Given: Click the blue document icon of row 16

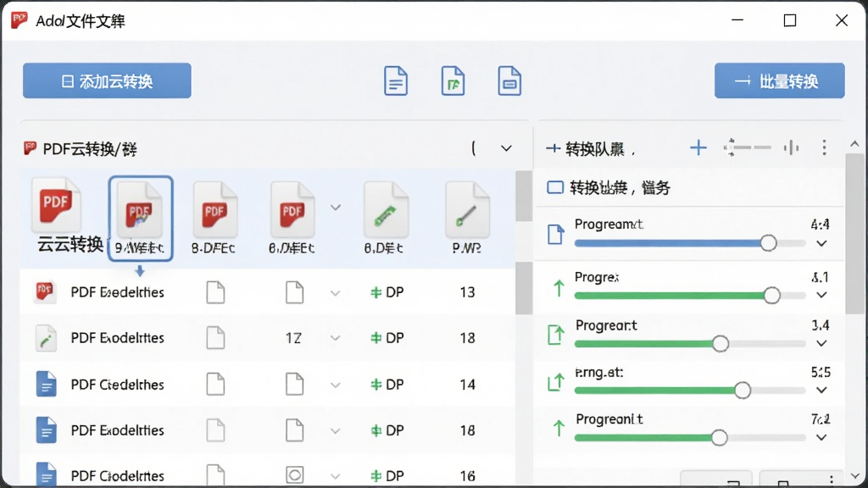Looking at the screenshot, I should coord(46,474).
